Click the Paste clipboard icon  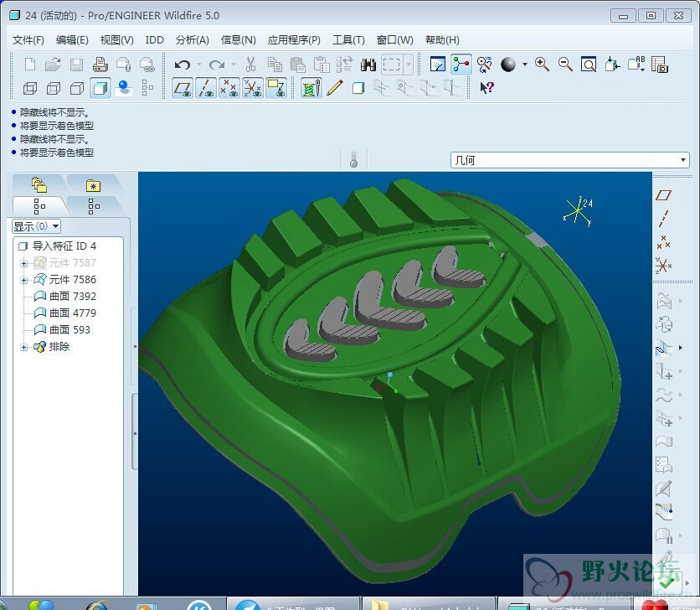298,65
